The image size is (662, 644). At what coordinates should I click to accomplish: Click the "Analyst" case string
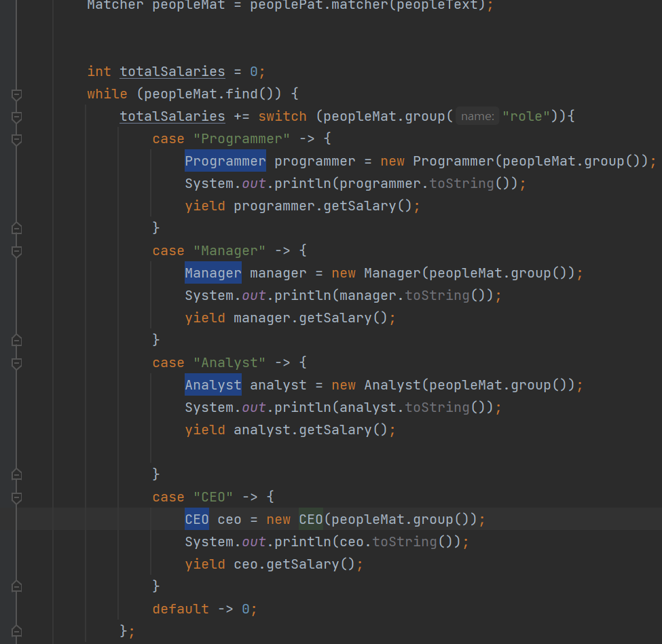tap(229, 362)
